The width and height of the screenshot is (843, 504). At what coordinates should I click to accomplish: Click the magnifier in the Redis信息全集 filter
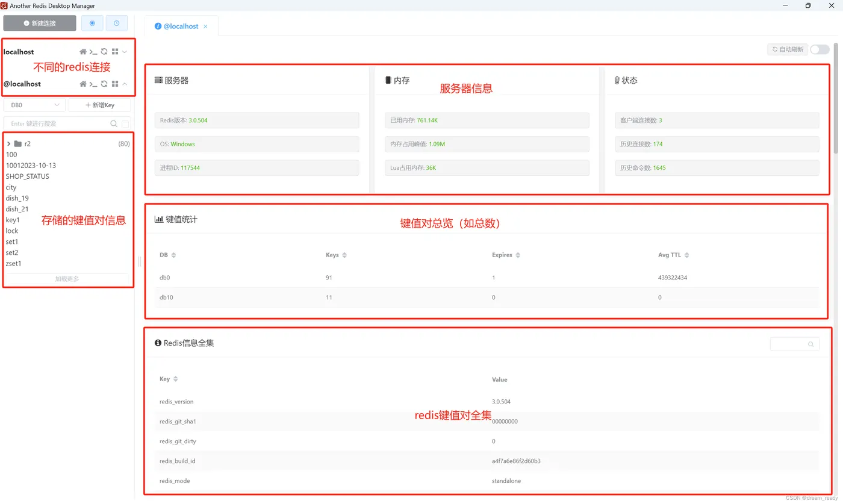coord(811,344)
